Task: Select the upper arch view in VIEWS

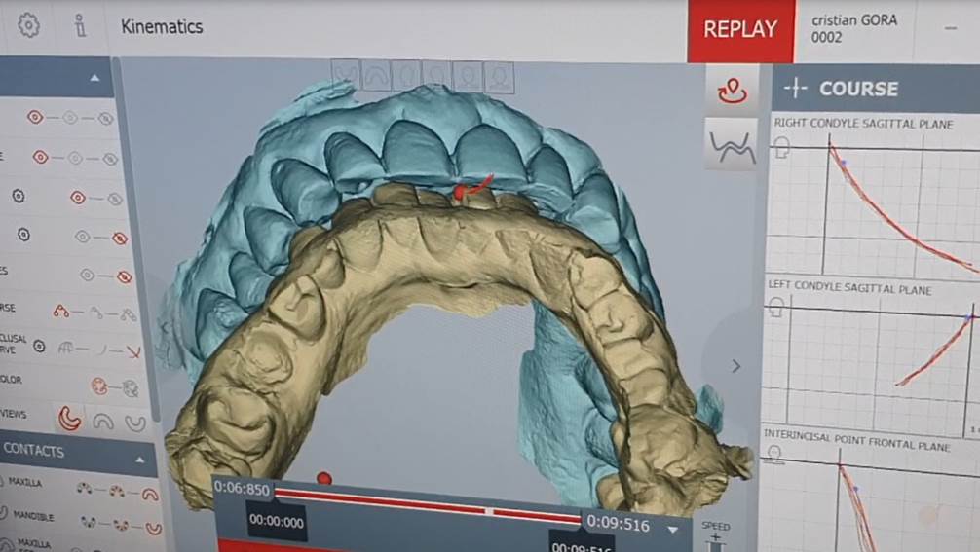Action: point(103,423)
